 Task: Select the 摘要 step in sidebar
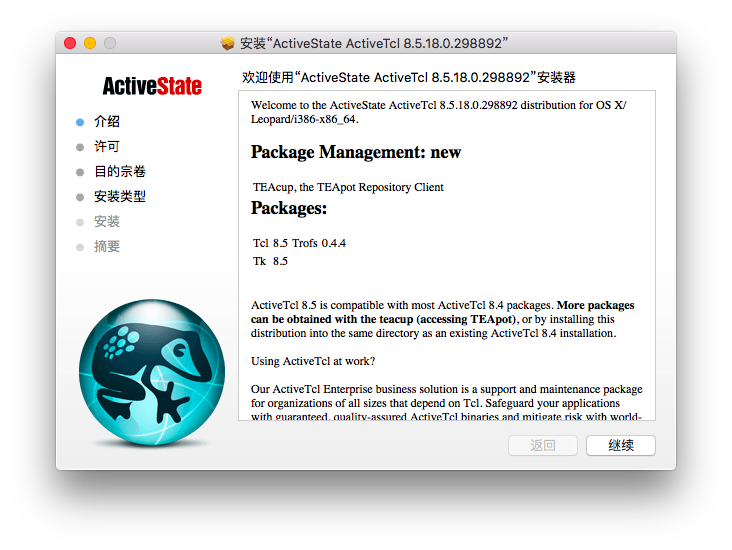pos(107,247)
